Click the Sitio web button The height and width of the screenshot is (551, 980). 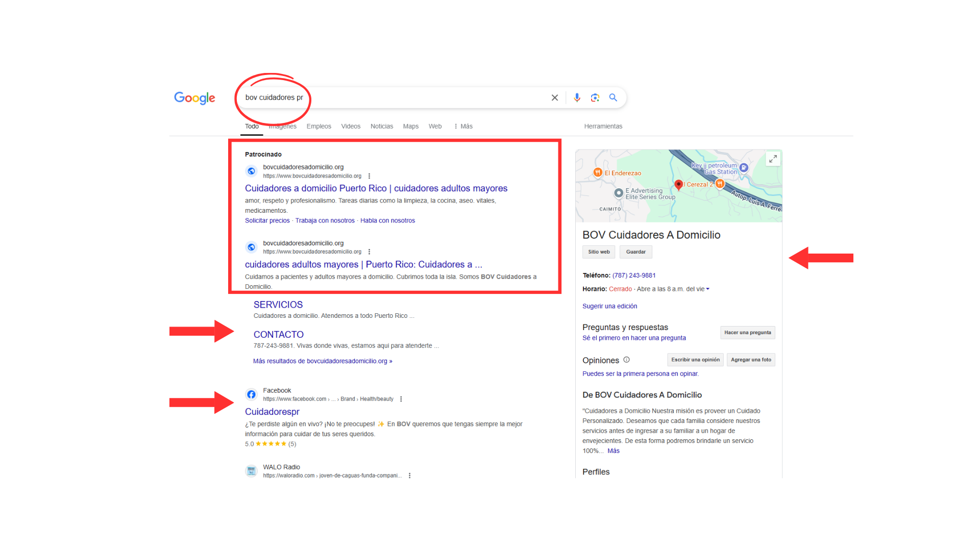click(x=599, y=252)
